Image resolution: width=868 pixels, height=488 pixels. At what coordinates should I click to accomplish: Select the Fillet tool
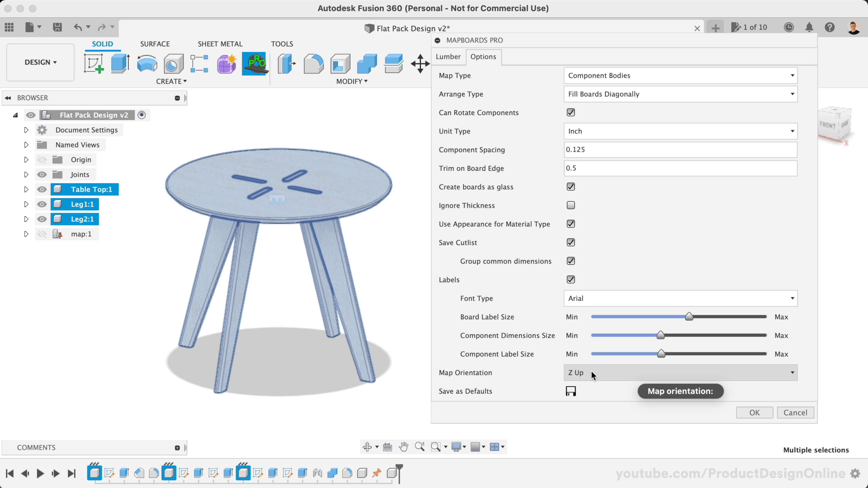(313, 64)
